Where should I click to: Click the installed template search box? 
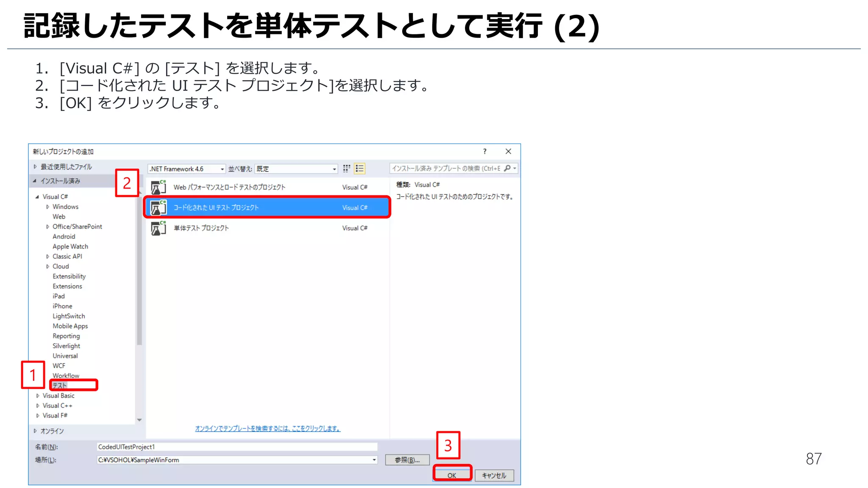(454, 168)
